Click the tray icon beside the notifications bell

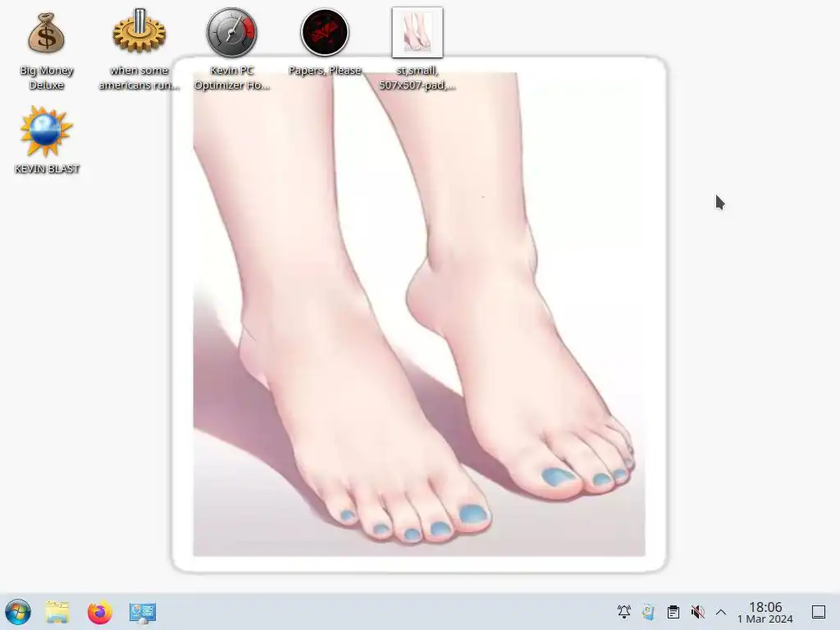649,612
